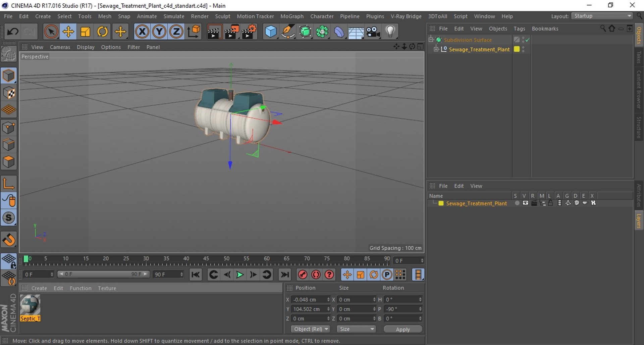This screenshot has height=345, width=644.
Task: Open the Content Browser side tab
Action: [639, 89]
